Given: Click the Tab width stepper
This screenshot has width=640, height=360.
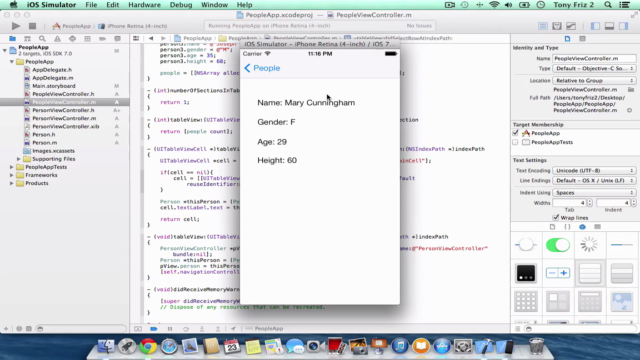Looking at the screenshot, I should (x=589, y=203).
